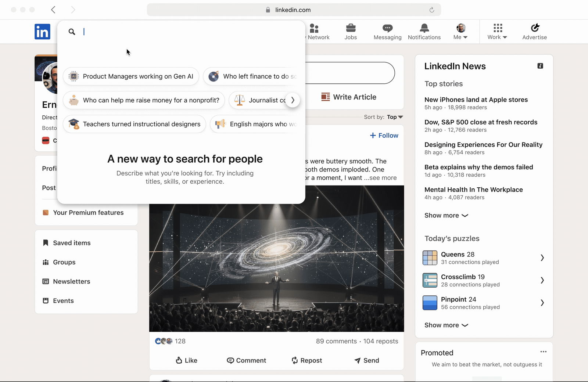Open the story New iPhones land at Apple stores
The height and width of the screenshot is (382, 588).
476,100
